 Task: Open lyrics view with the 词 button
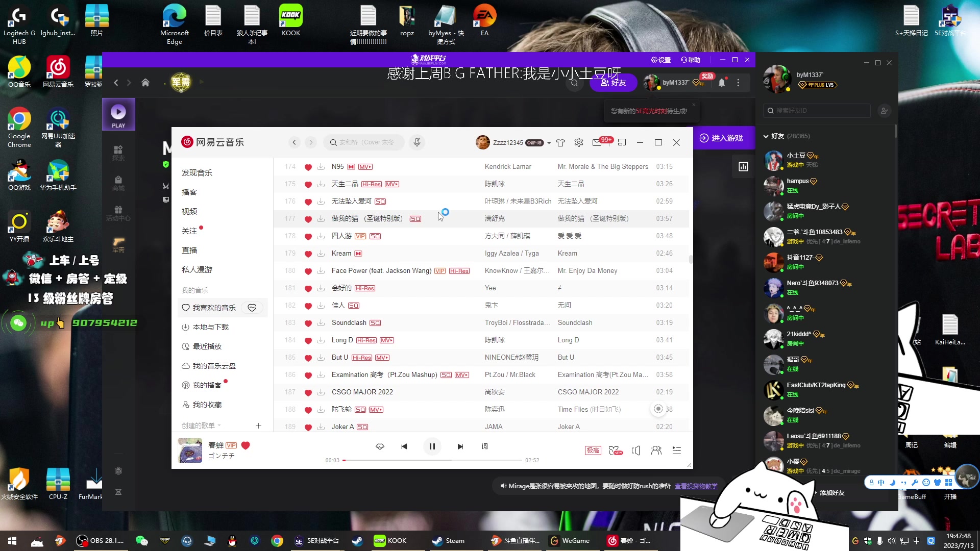pos(484,446)
